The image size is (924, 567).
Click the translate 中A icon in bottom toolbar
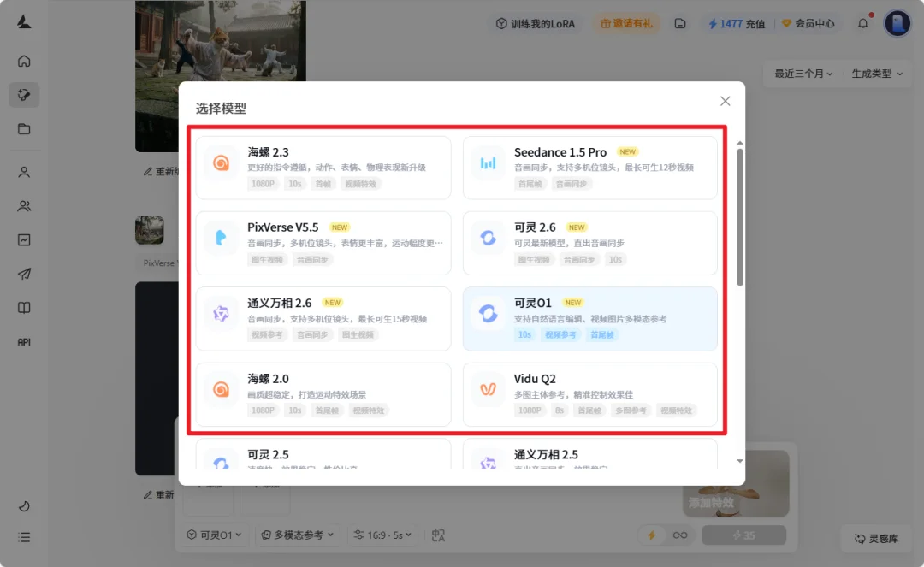click(437, 535)
